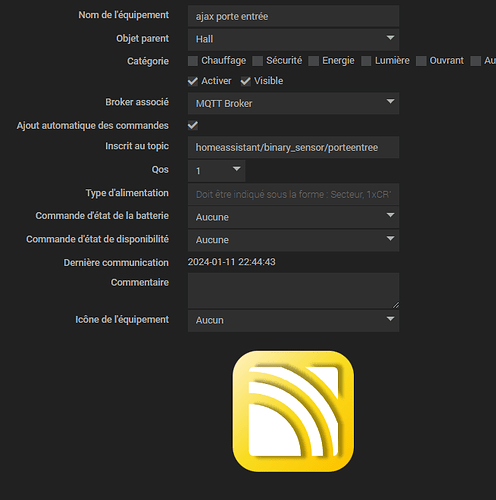
Task: Check the Sécurité category box
Action: pos(257,61)
